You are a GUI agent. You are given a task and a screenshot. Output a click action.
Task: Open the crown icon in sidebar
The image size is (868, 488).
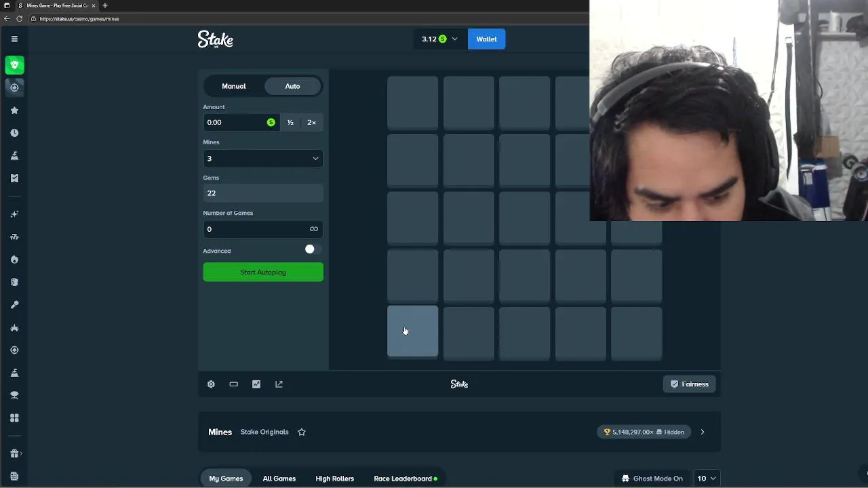(14, 328)
